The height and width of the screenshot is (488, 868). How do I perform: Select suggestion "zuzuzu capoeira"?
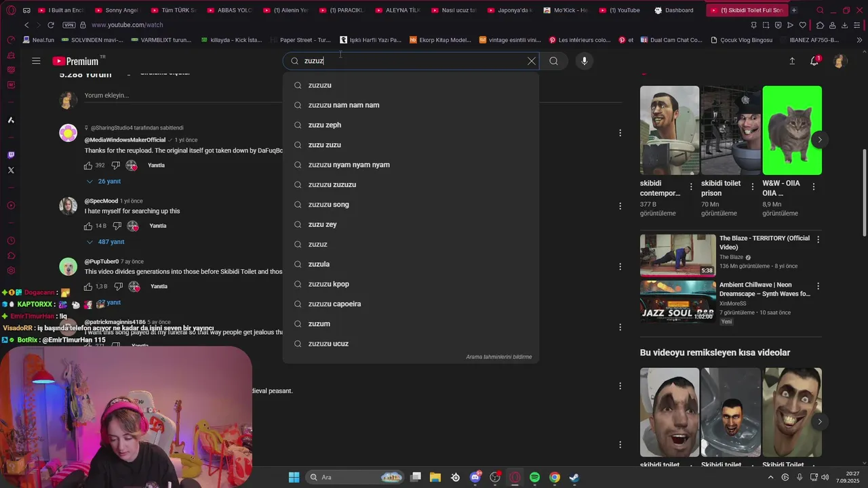pyautogui.click(x=411, y=304)
